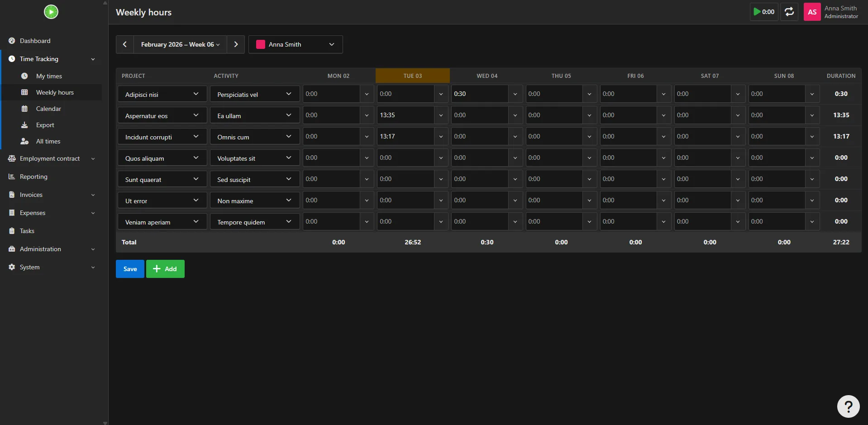Screen dimensions: 868x425
Task: Expand the Employment contract chevron
Action: [x=93, y=159]
